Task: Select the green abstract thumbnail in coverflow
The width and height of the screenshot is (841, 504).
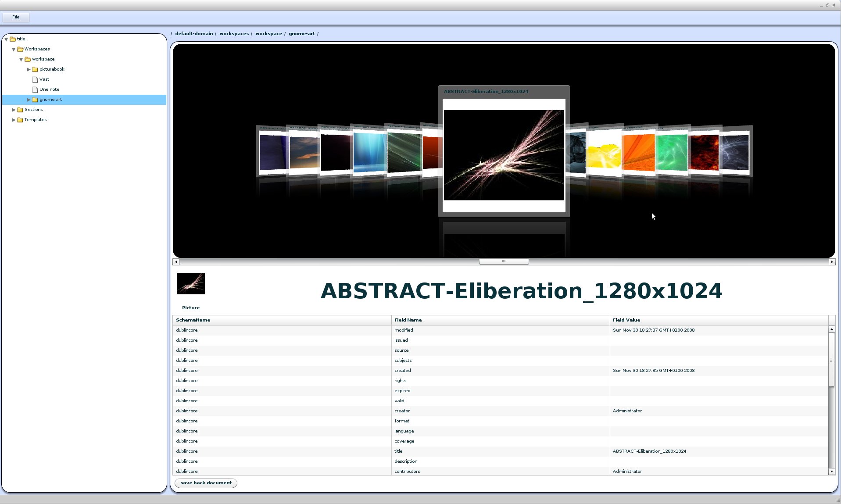Action: [672, 152]
